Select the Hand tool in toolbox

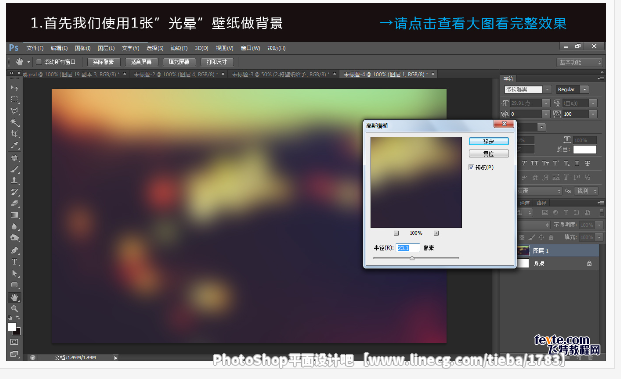[x=14, y=297]
